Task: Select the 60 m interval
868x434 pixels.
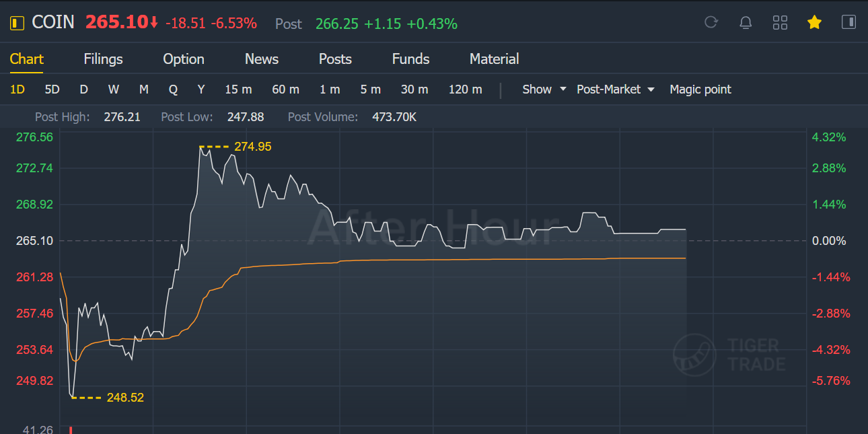Action: tap(286, 89)
